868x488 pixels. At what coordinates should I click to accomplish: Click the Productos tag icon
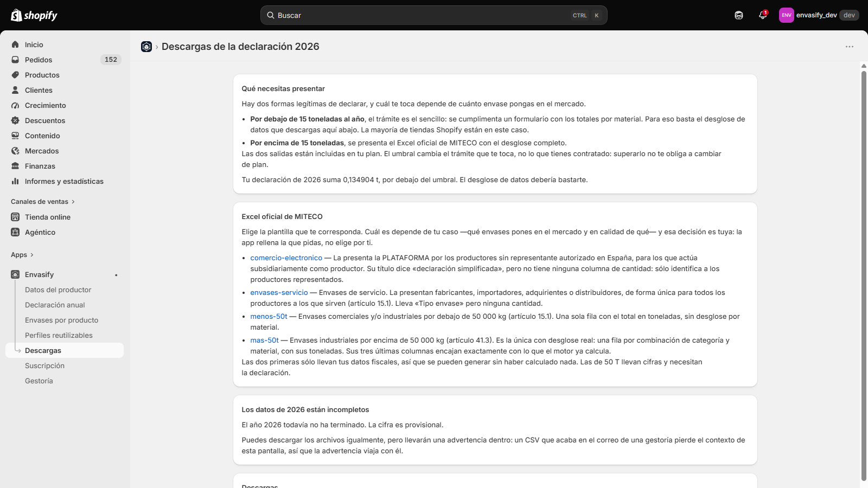point(15,75)
